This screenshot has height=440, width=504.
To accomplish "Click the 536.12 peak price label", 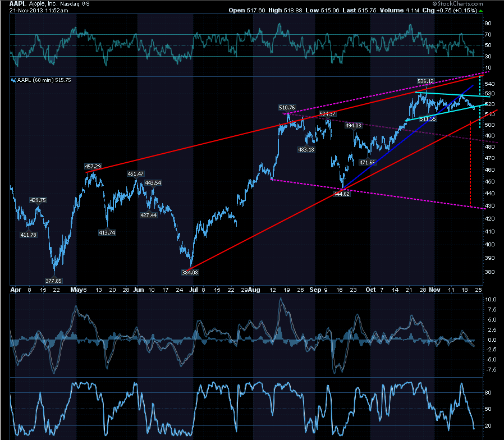I will point(425,81).
